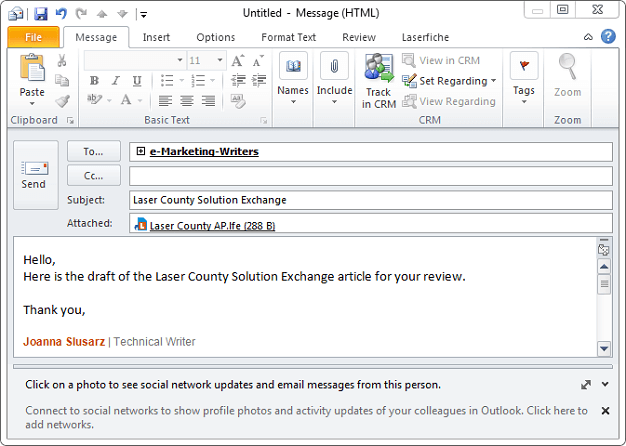The width and height of the screenshot is (626, 446).
Task: Toggle Bold formatting
Action: coord(94,81)
